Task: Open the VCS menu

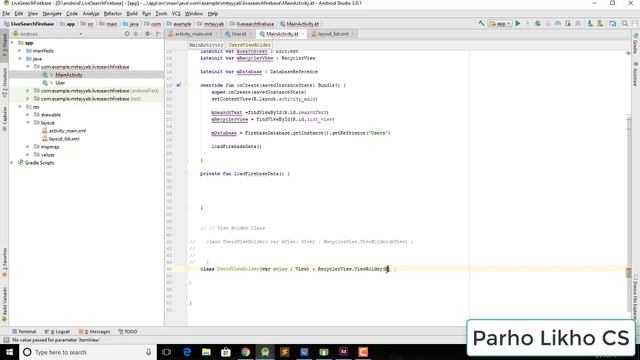Action: coord(176,13)
